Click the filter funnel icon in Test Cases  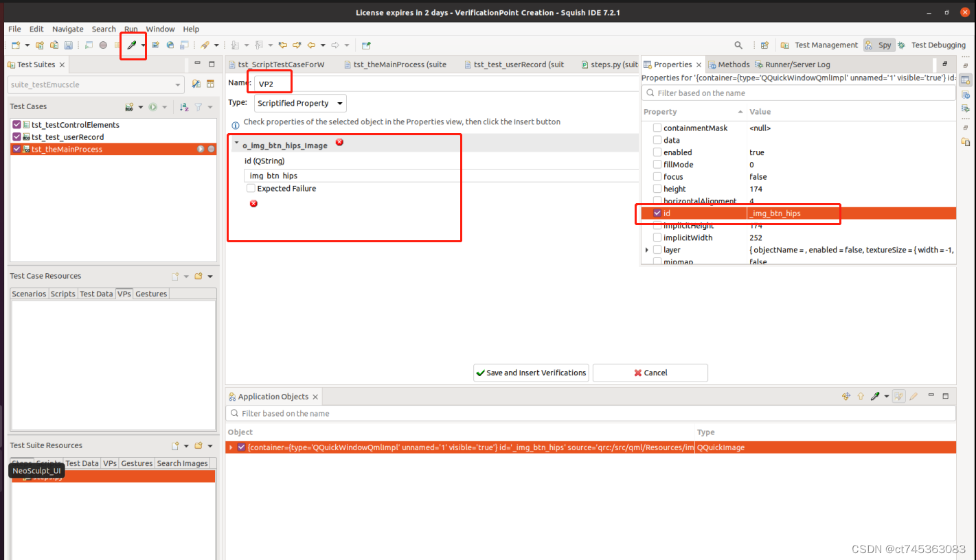198,107
